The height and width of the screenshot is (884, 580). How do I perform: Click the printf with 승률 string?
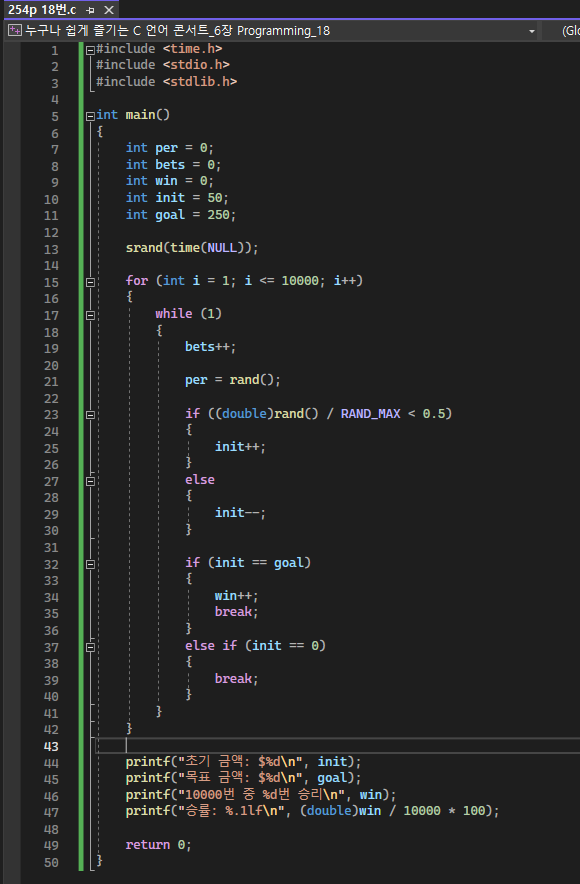pos(312,811)
